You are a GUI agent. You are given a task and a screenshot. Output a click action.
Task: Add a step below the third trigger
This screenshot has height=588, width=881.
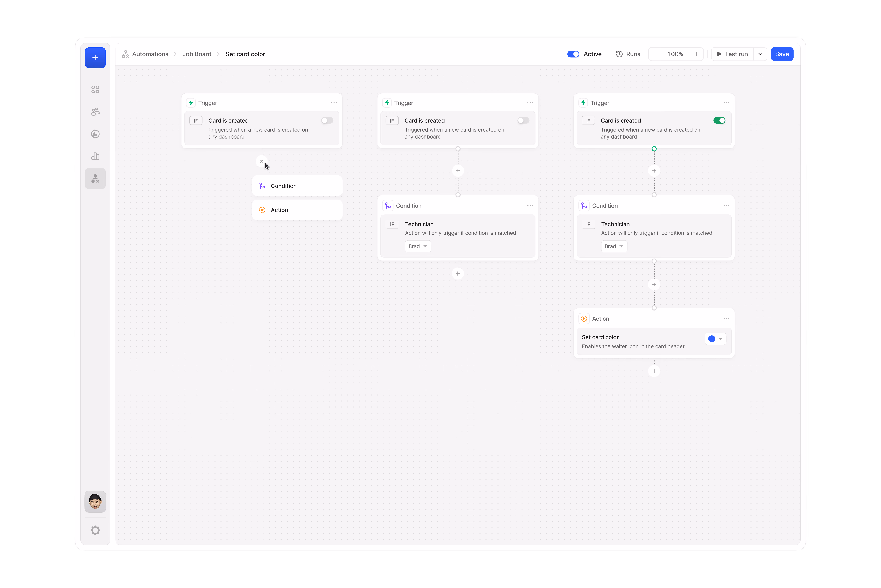click(654, 171)
